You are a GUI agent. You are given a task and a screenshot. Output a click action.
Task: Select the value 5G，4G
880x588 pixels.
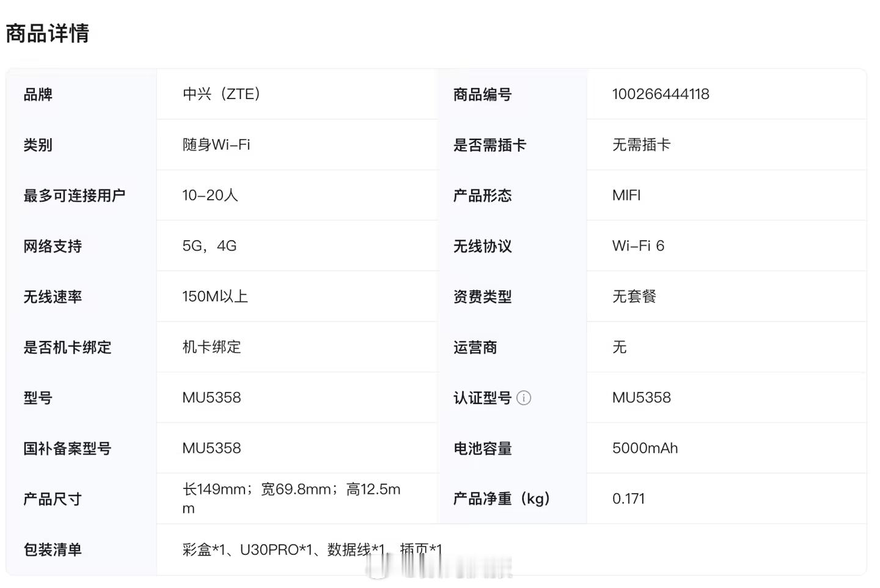209,246
